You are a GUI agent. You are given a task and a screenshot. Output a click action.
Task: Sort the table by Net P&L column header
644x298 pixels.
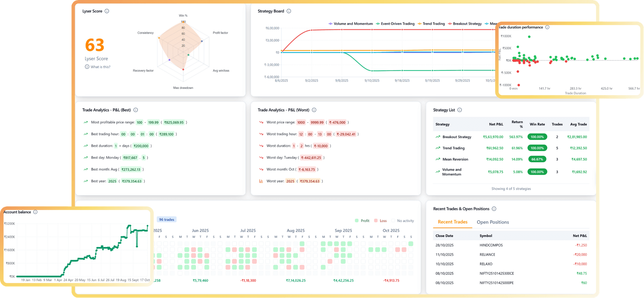click(496, 124)
